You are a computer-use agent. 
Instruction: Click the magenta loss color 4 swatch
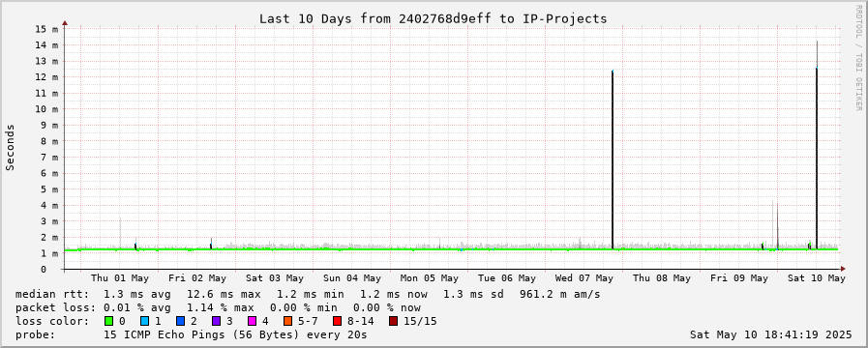pos(252,321)
